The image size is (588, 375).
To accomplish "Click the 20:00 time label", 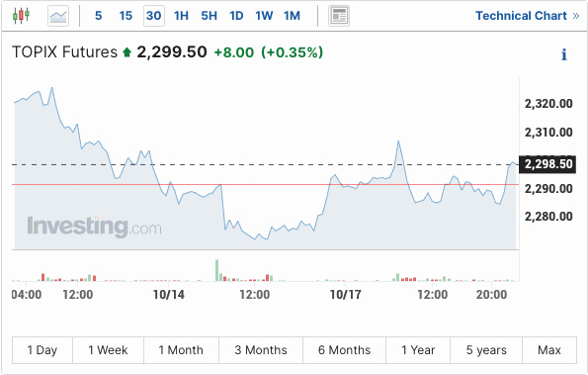I will [x=491, y=295].
